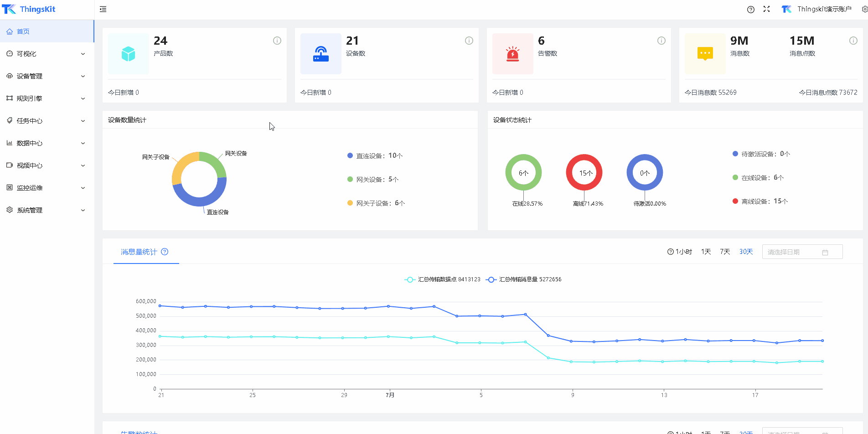This screenshot has width=868, height=434.
Task: Expand the 设备管理 sidebar menu
Action: [46, 76]
